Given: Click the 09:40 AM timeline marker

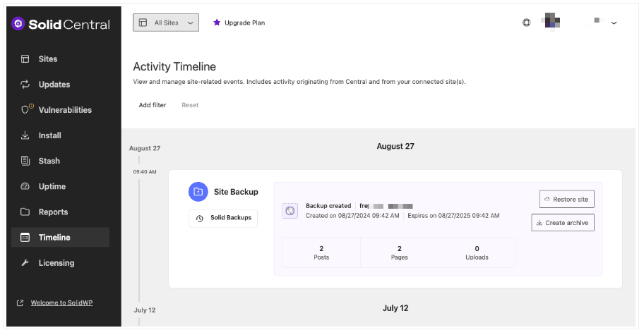Looking at the screenshot, I should [145, 172].
